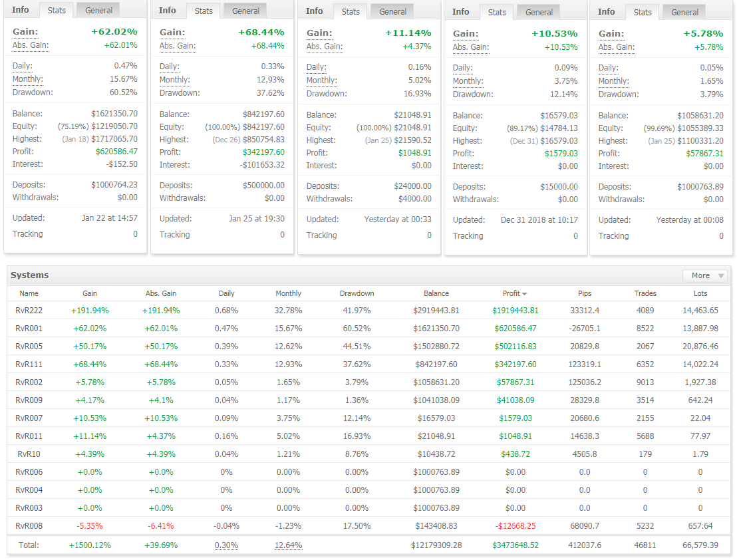Screen dimensions: 737x560
Task: Select RvR008 negative profit -$12668.25
Action: pos(516,525)
